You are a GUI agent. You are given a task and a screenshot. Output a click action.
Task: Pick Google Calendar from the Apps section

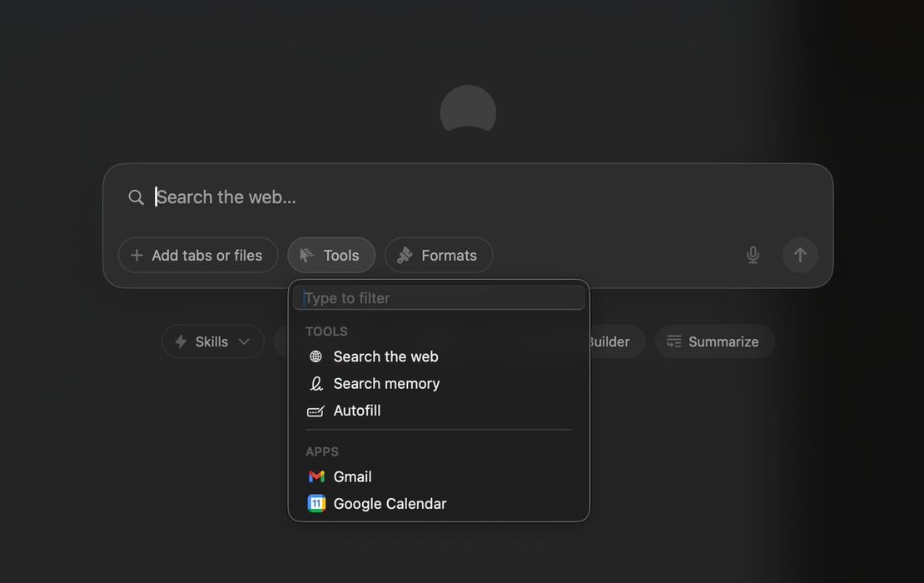[x=390, y=504]
